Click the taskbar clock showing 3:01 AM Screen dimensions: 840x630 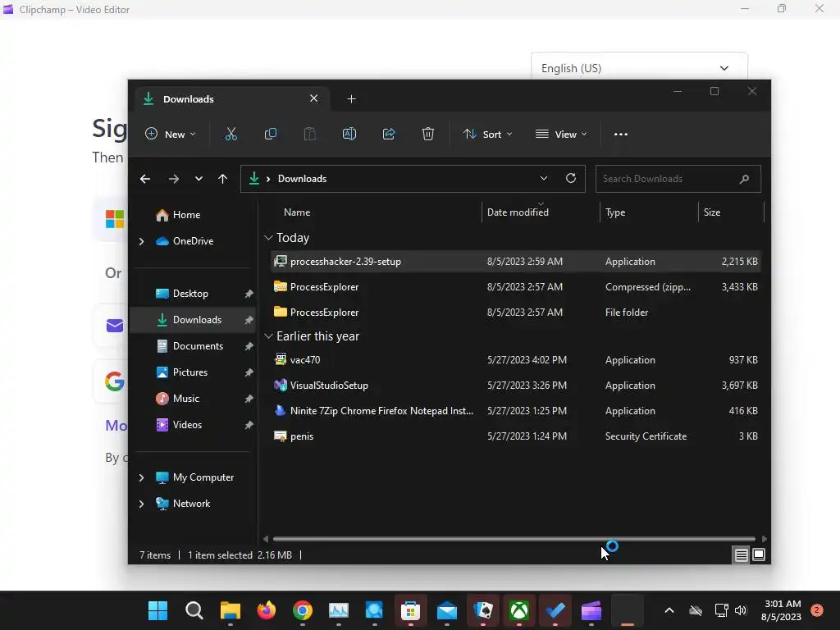point(782,610)
